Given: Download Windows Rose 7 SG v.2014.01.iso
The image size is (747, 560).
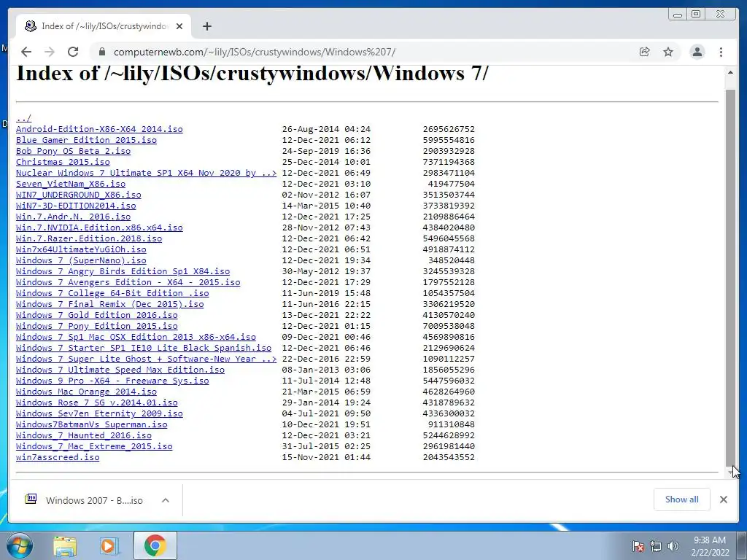Looking at the screenshot, I should (x=97, y=402).
